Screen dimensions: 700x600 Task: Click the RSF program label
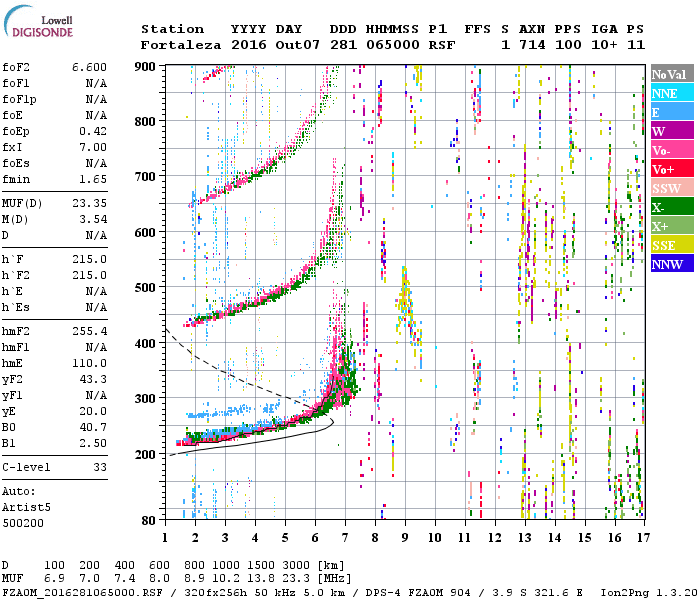(x=442, y=45)
